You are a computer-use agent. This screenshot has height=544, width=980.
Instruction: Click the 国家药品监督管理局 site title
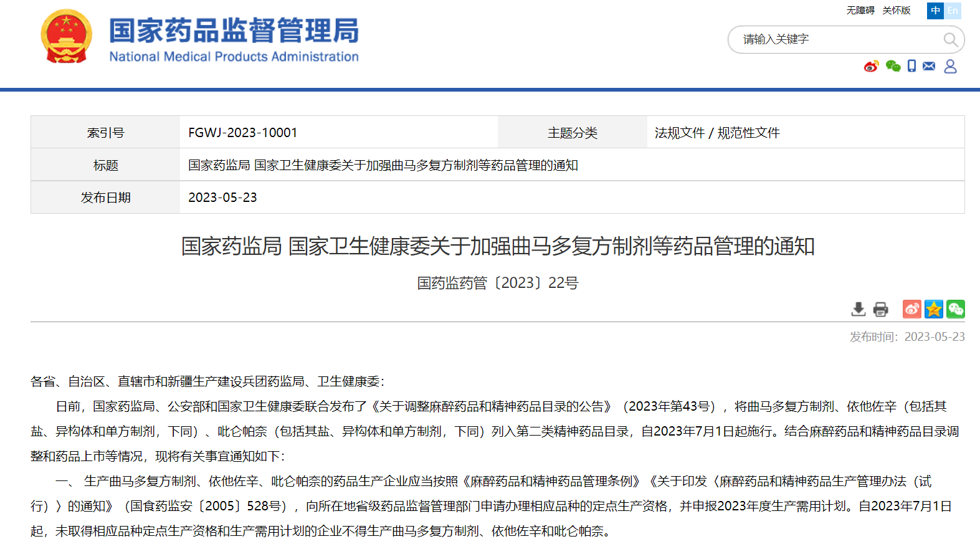(x=234, y=31)
